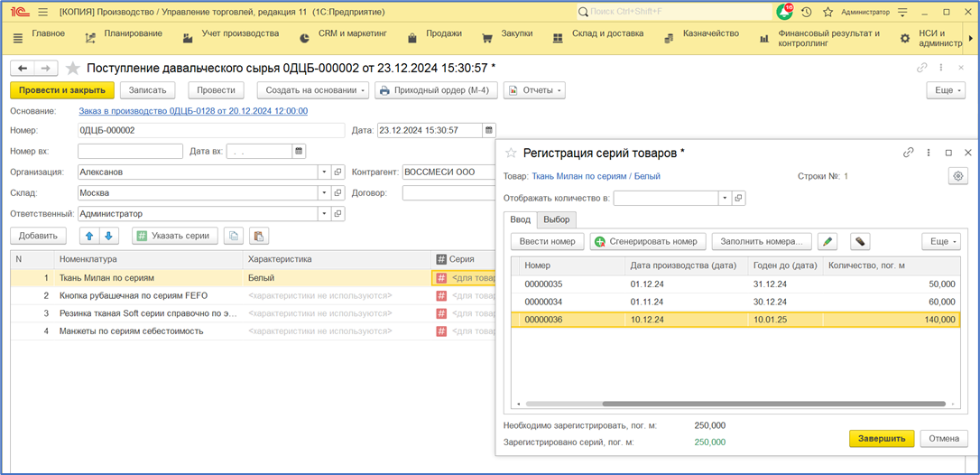Open series dialog settings gear icon
The image size is (980, 475).
(958, 177)
